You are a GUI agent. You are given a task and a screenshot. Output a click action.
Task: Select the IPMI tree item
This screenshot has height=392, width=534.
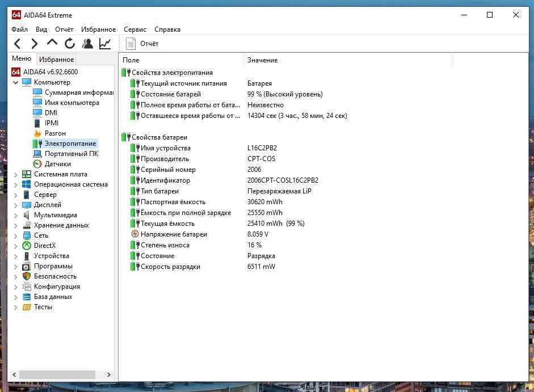point(52,123)
